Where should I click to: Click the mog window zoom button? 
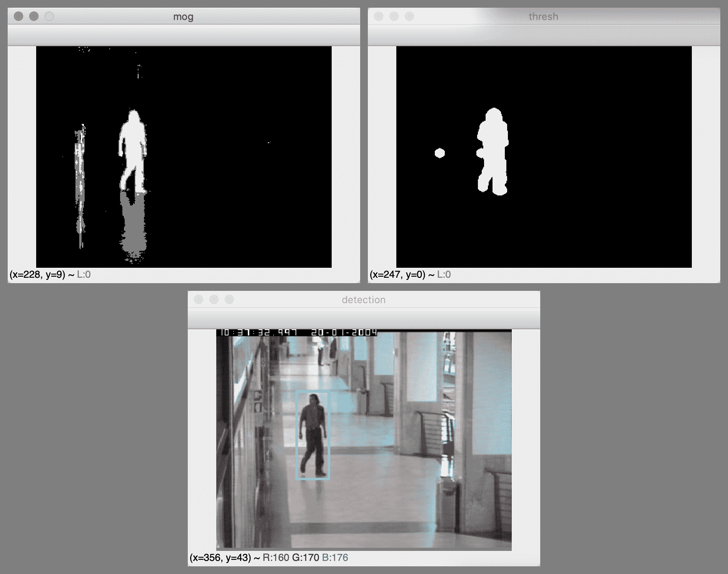(x=49, y=16)
